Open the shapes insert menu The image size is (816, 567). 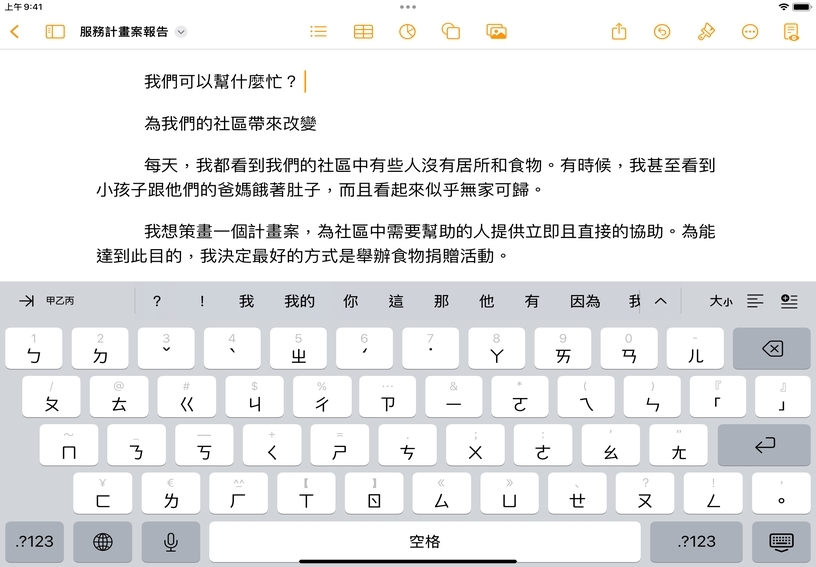click(451, 32)
